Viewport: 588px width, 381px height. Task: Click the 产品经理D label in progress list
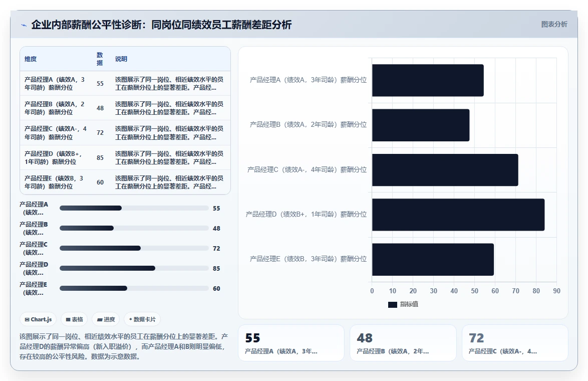click(x=34, y=268)
